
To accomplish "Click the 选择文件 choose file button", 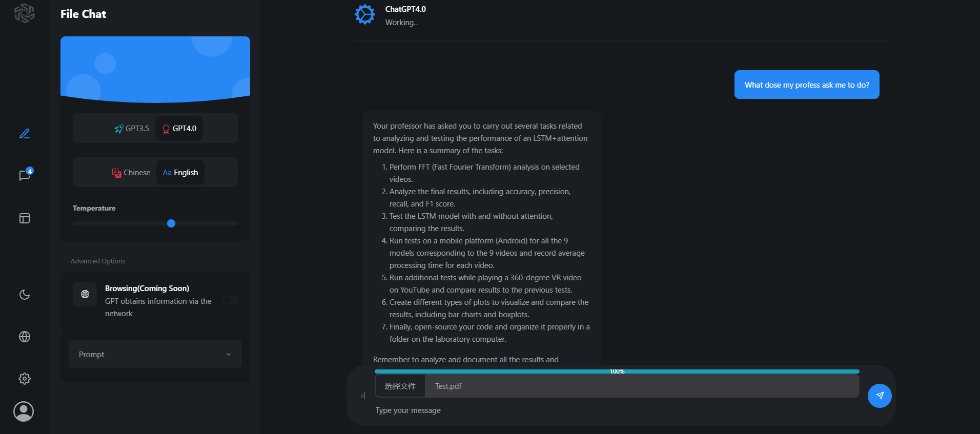I will click(400, 386).
